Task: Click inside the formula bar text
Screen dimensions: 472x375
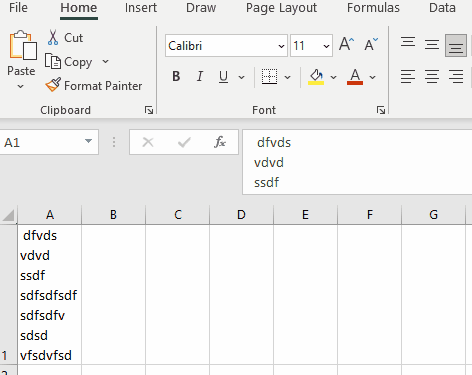Action: 357,162
